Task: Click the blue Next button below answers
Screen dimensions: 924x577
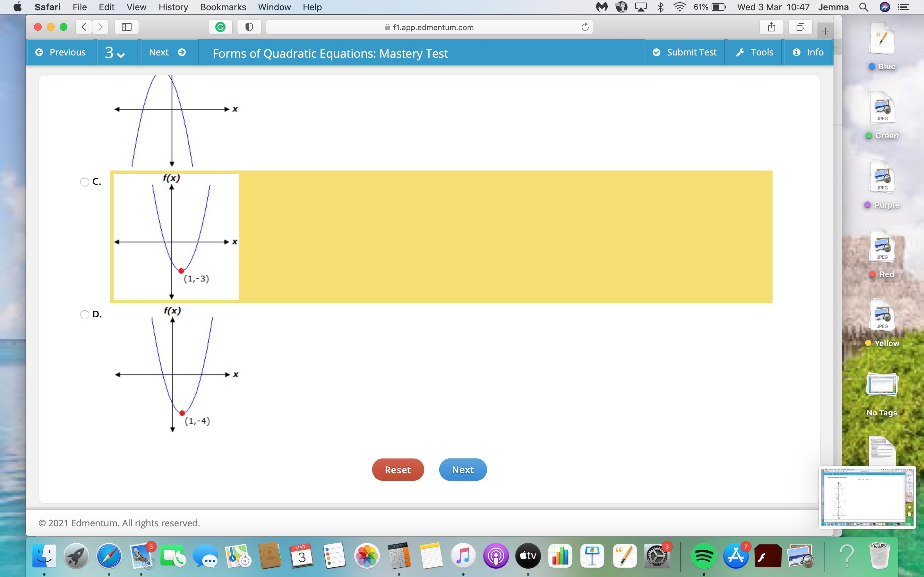Action: pyautogui.click(x=462, y=470)
